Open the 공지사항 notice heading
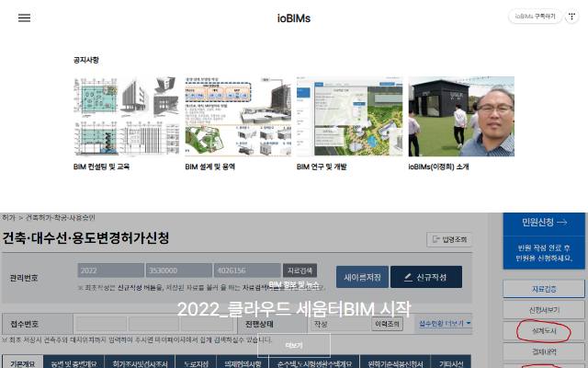Image resolution: width=588 pixels, height=368 pixels. coord(86,60)
